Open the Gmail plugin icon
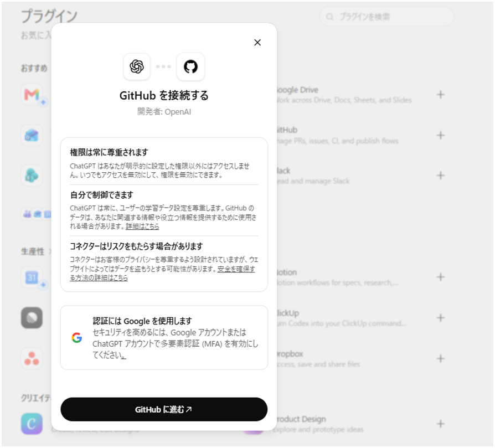The height and width of the screenshot is (448, 495). point(32,94)
